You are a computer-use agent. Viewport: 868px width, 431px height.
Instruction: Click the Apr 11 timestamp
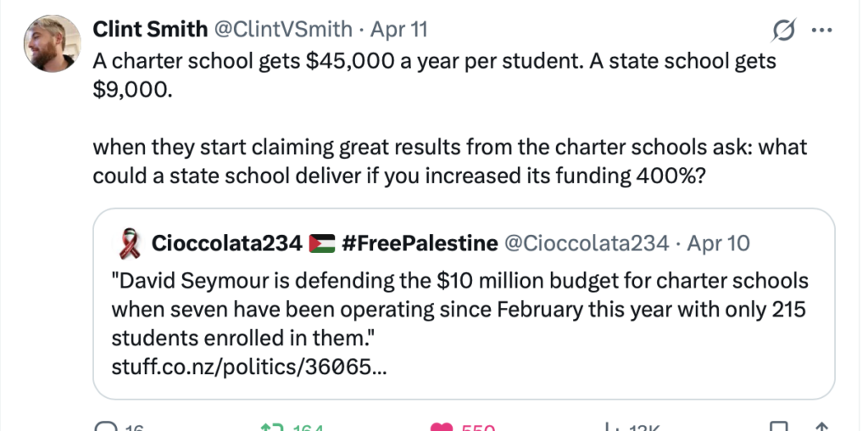pyautogui.click(x=399, y=30)
